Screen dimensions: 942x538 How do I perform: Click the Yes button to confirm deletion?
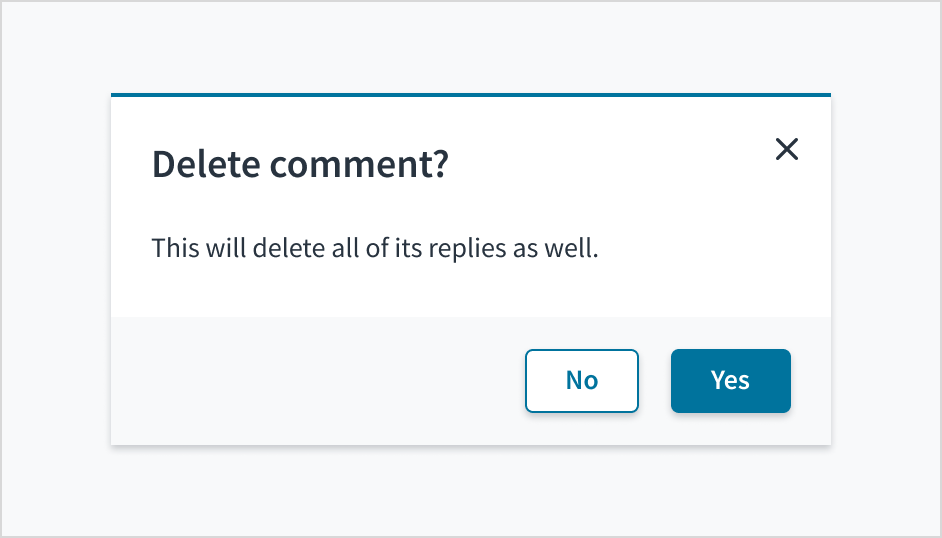[730, 381]
